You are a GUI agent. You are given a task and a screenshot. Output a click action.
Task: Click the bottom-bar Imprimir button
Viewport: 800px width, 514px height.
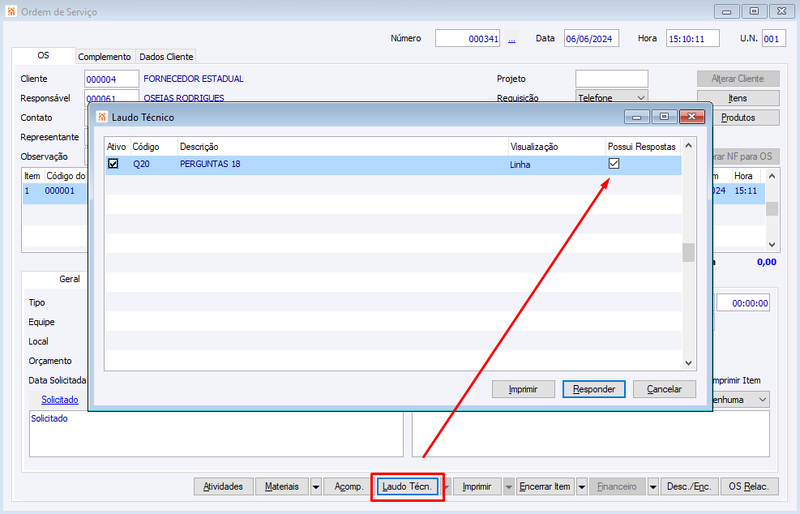[477, 487]
